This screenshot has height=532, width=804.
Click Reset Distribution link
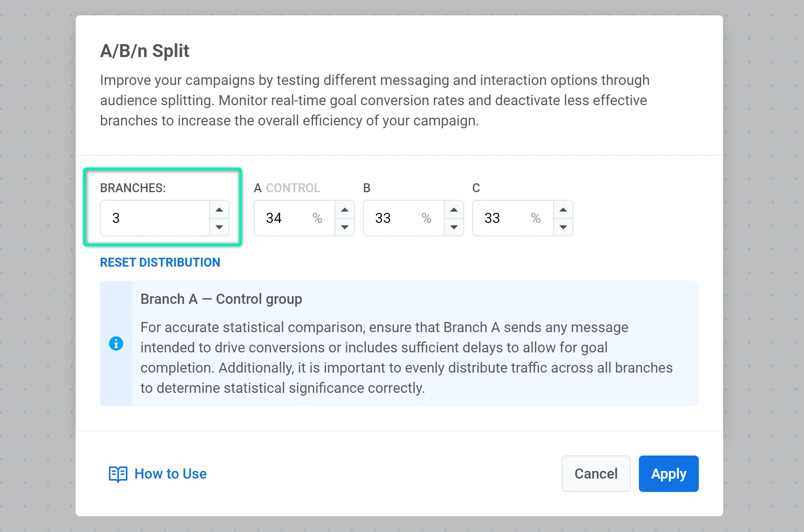point(160,262)
